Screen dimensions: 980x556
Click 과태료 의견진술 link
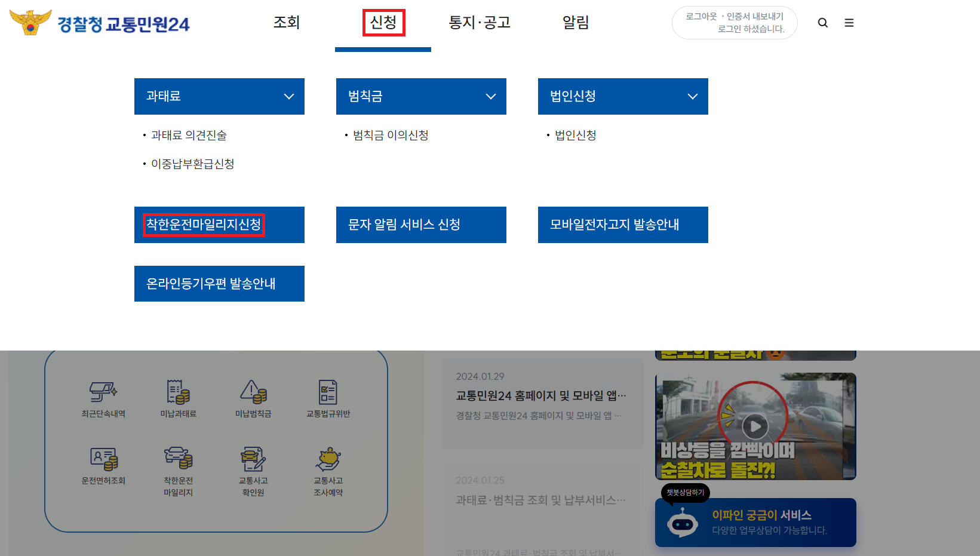189,136
